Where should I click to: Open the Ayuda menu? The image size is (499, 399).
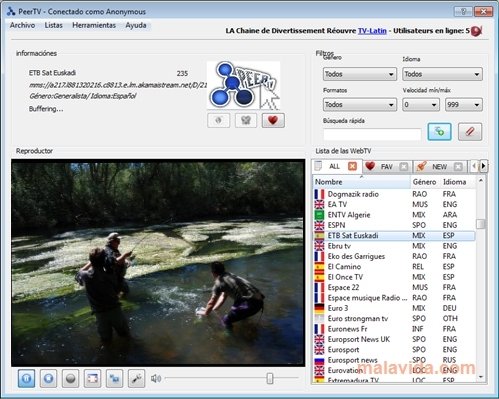pos(136,25)
